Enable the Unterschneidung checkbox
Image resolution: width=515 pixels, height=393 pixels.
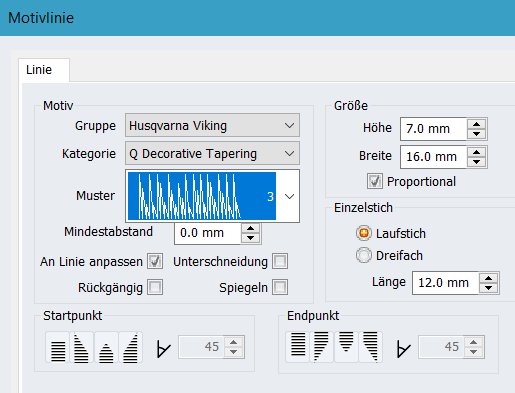tap(280, 261)
